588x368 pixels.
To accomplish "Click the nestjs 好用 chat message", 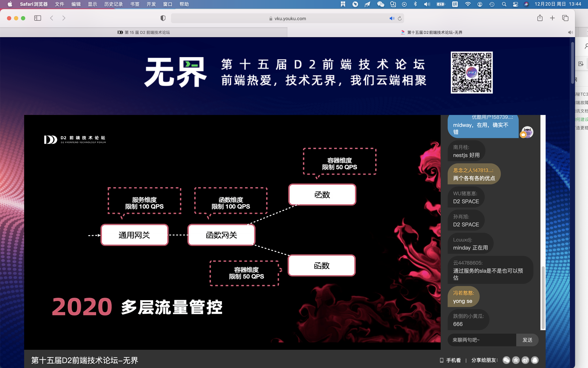I will (466, 151).
